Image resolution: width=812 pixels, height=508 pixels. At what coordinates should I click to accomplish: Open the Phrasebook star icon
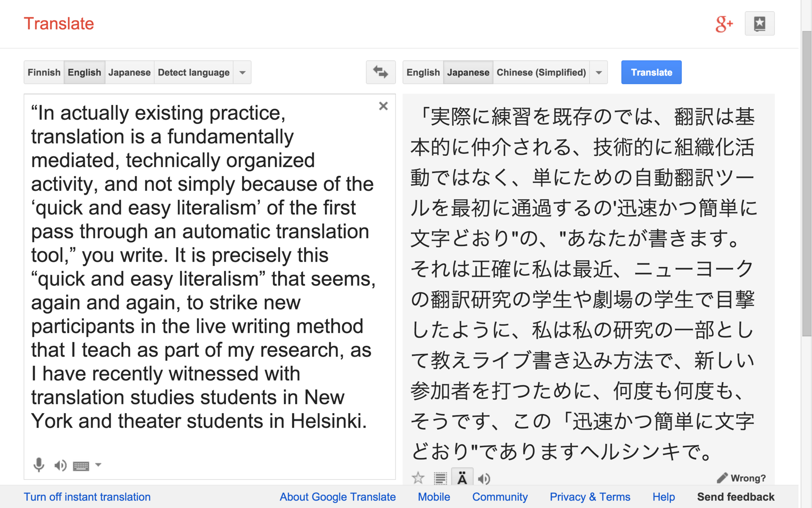(x=760, y=24)
